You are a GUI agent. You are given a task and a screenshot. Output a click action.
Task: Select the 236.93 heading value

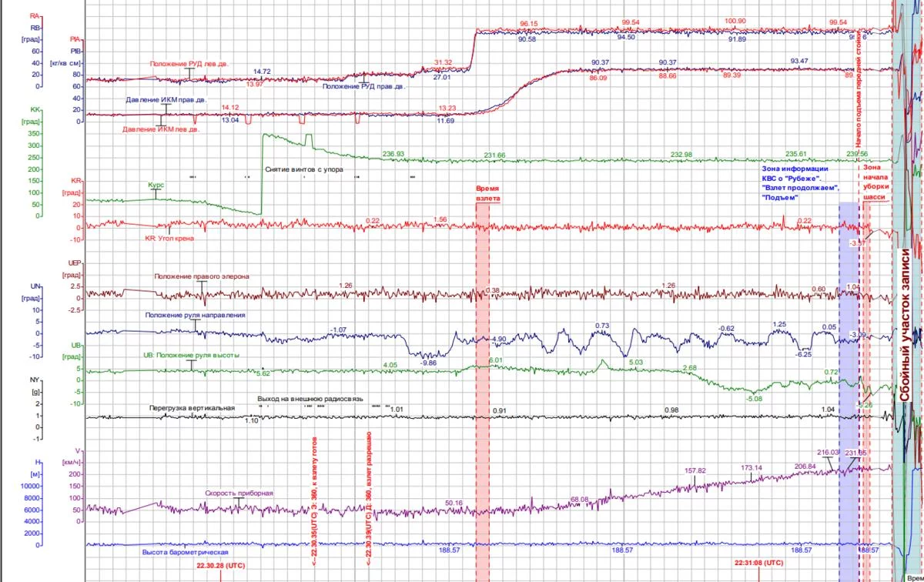tap(393, 154)
